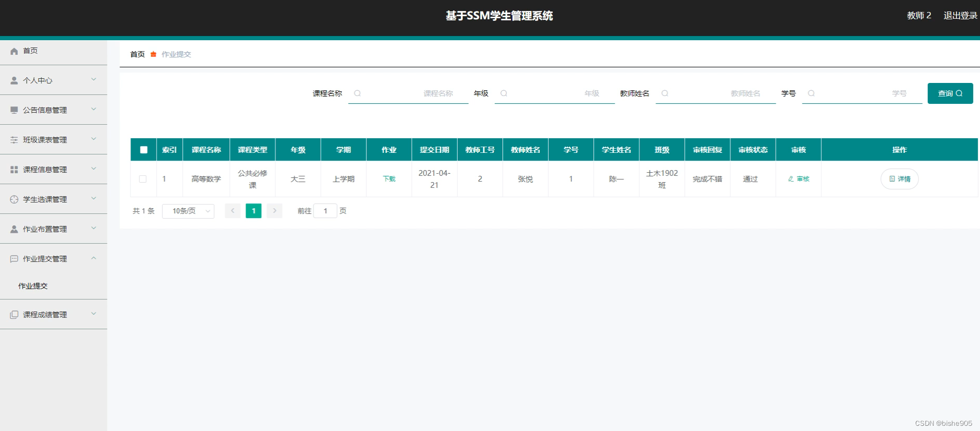Screen dimensions: 980x431
Task: Focus the 教师姓名 search input
Action: click(716, 93)
